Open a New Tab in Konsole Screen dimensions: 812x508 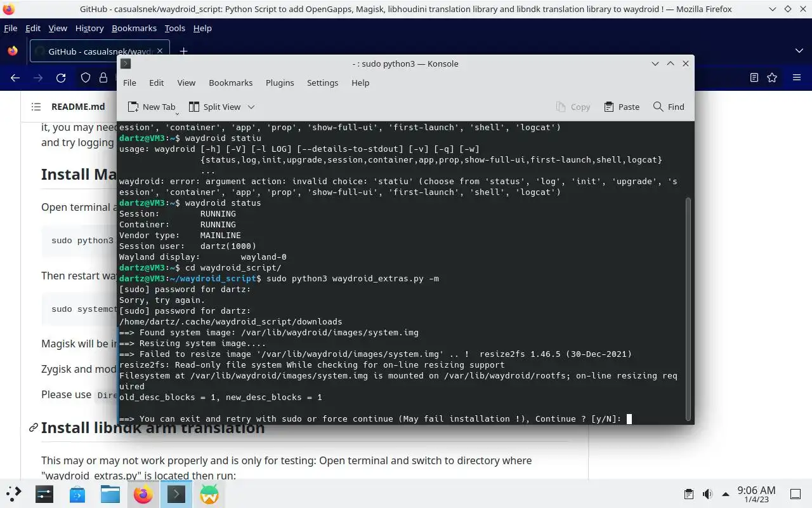tap(151, 107)
